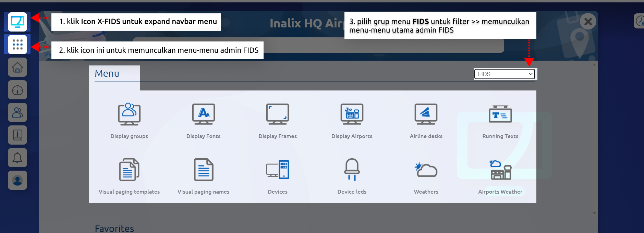Open Device leds menu item
The image size is (644, 233).
(352, 176)
